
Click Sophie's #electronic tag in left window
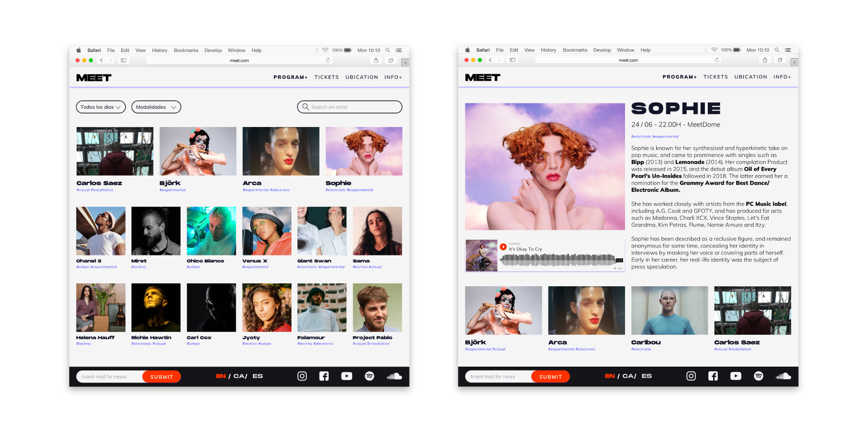click(335, 190)
